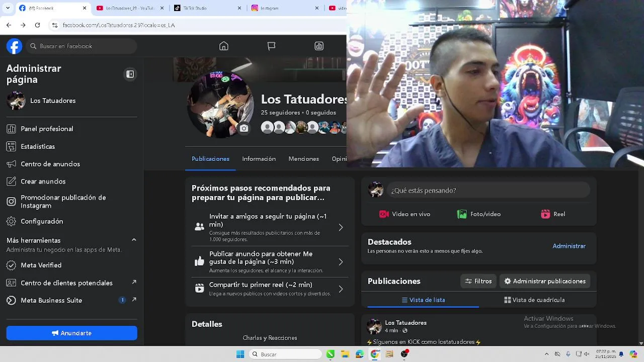
Task: Open Centro de clientes potenciales
Action: (70, 283)
